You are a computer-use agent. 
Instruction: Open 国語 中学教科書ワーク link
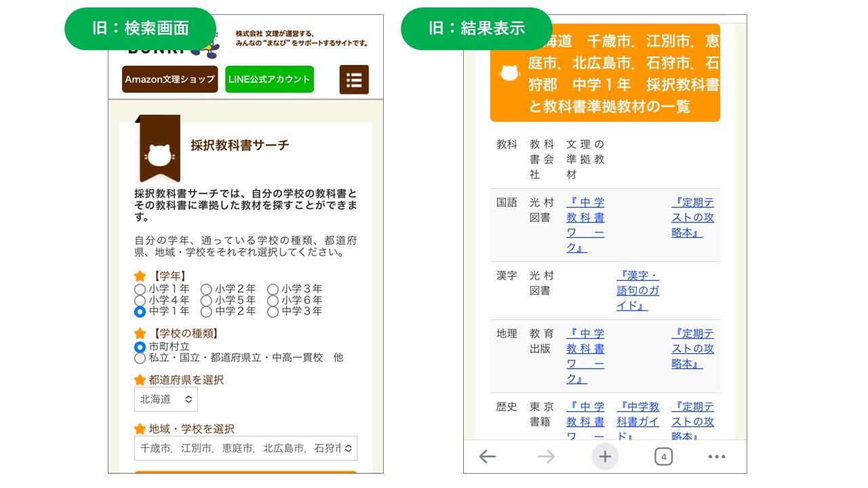(585, 224)
